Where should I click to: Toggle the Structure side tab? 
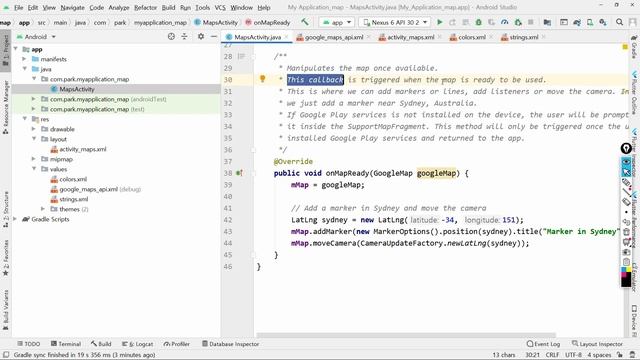pyautogui.click(x=5, y=209)
